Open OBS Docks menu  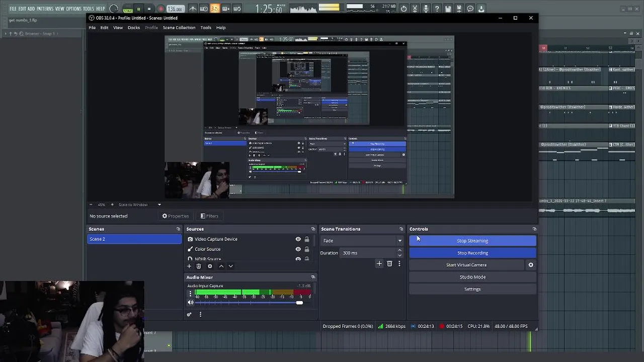point(133,28)
